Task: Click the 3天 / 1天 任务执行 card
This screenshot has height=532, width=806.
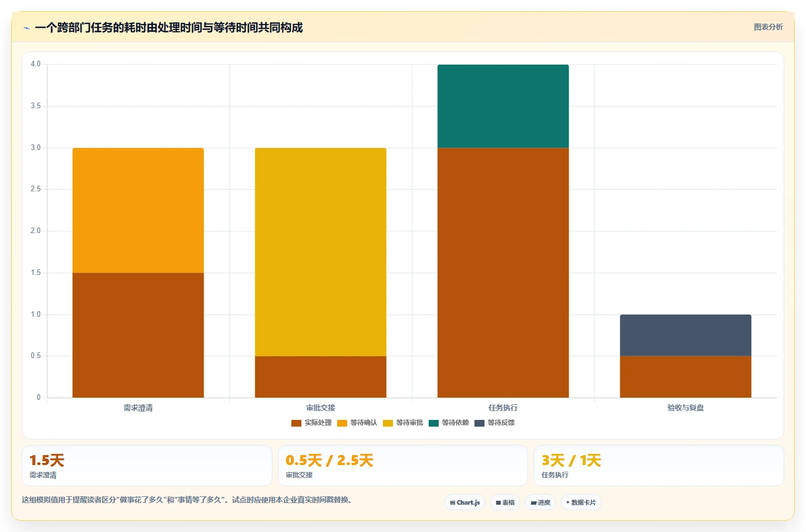Action: [659, 466]
